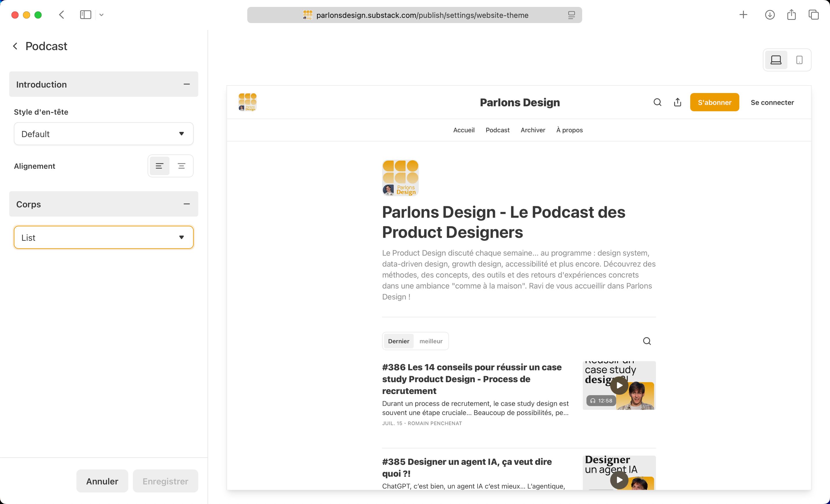This screenshot has width=830, height=504.
Task: Open the tab overview icon
Action: click(x=814, y=15)
